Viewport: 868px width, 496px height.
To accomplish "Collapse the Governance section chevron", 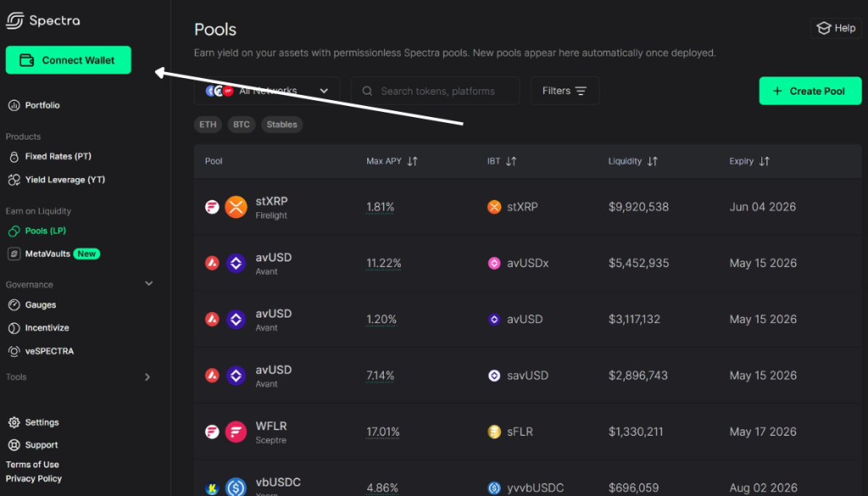I will tap(149, 284).
